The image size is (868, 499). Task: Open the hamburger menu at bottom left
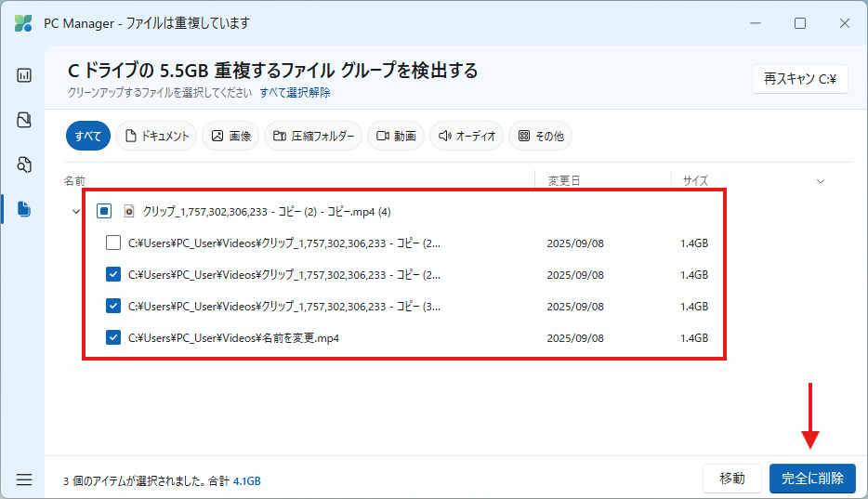pos(24,479)
